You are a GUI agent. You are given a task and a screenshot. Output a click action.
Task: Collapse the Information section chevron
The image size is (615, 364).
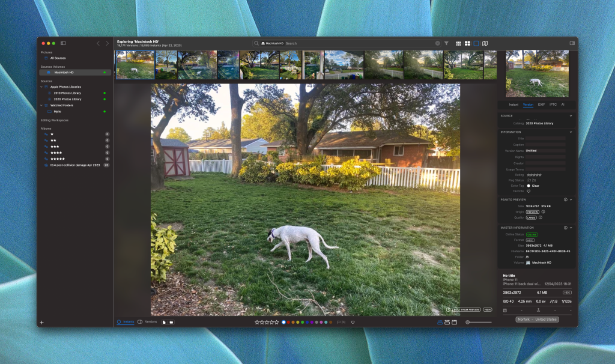(571, 132)
